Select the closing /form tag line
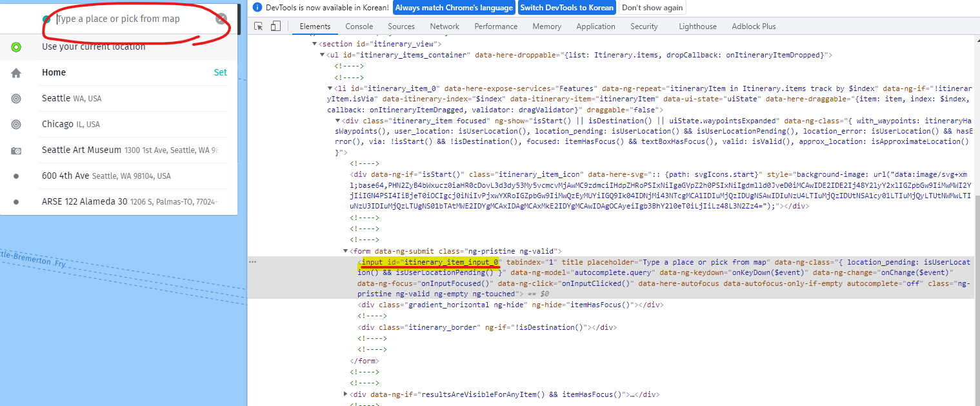Screen dimensions: 980x406 click(364, 361)
